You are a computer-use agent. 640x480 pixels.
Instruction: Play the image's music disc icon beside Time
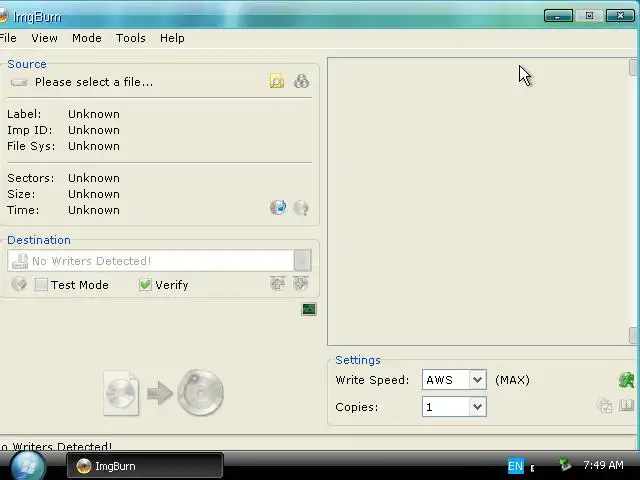click(278, 207)
